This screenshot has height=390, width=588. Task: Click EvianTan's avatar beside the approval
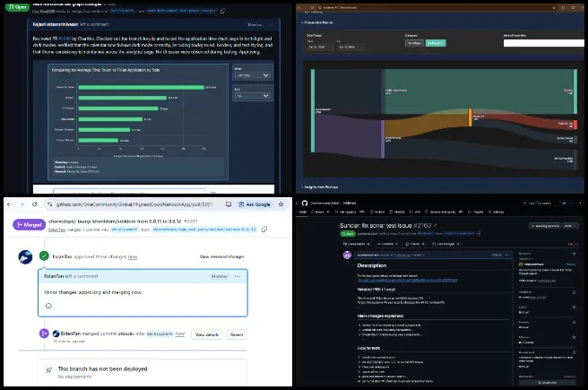[25, 257]
